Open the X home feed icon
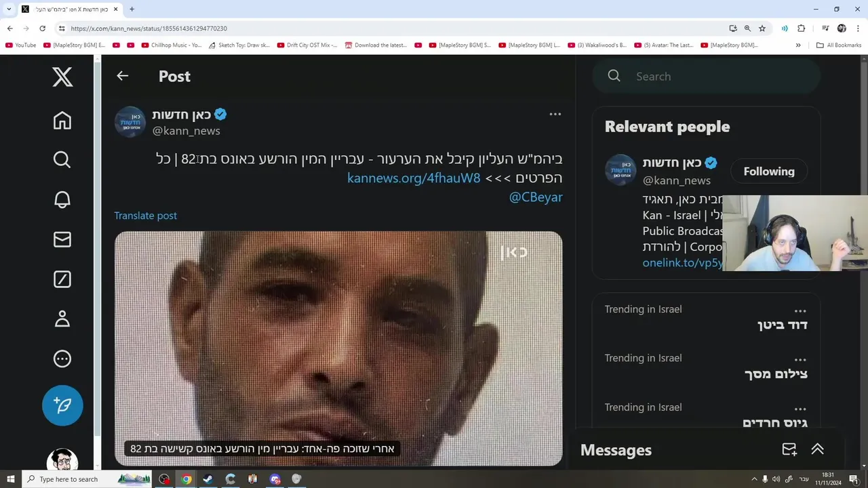This screenshot has height=488, width=868. [x=62, y=121]
